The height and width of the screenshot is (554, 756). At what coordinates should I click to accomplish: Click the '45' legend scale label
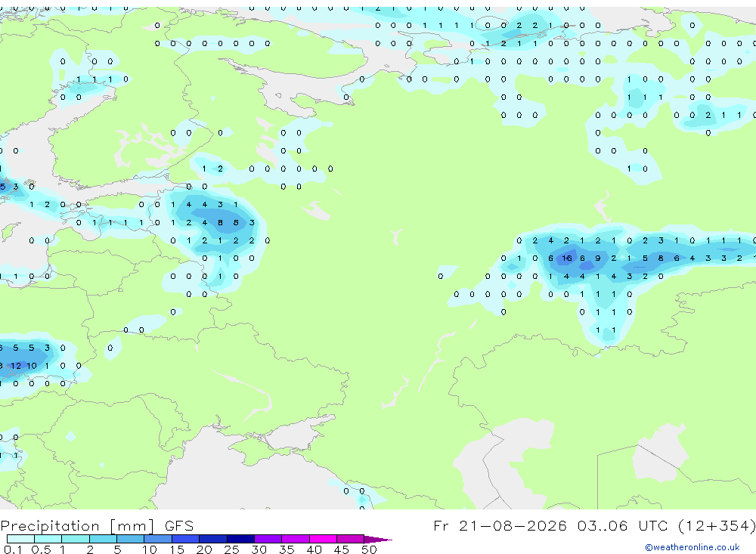(342, 549)
